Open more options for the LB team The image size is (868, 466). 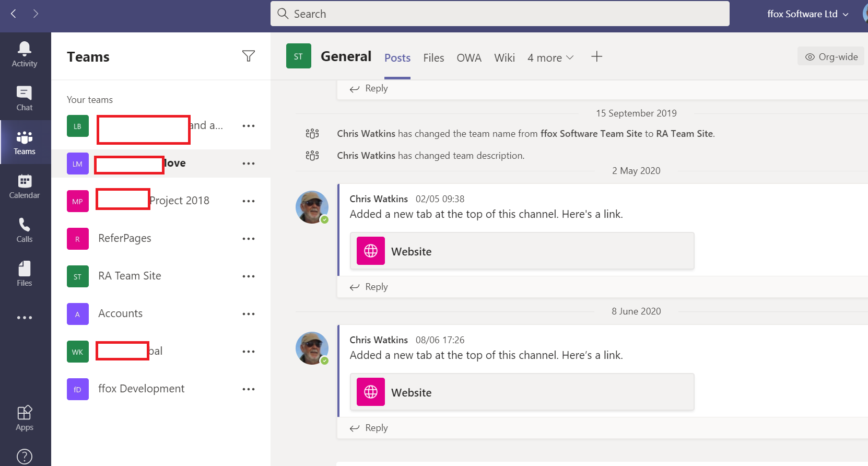249,126
